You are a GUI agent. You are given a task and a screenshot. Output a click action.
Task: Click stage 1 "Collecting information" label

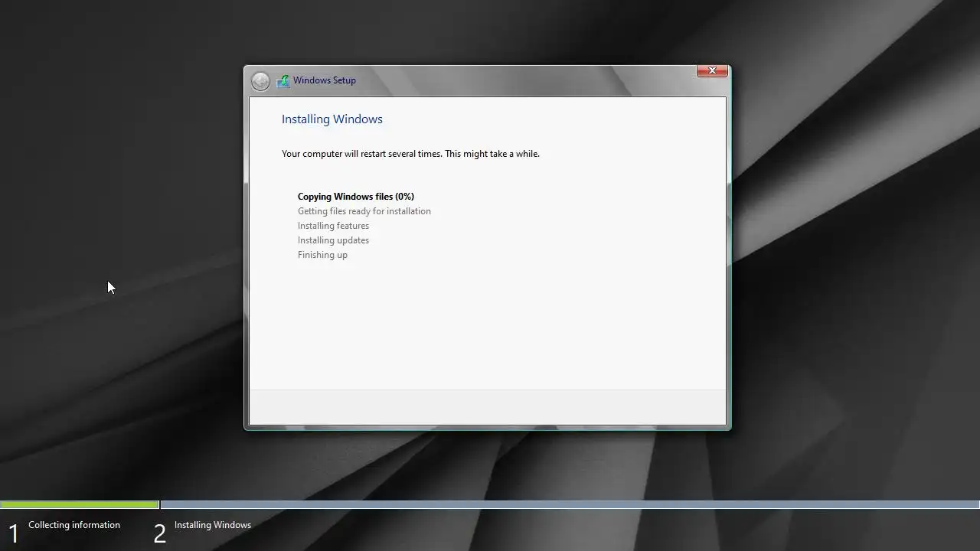[74, 525]
